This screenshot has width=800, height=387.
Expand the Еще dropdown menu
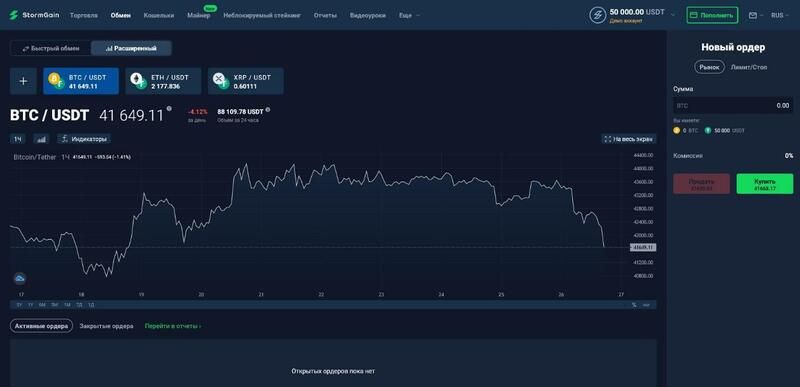(409, 15)
